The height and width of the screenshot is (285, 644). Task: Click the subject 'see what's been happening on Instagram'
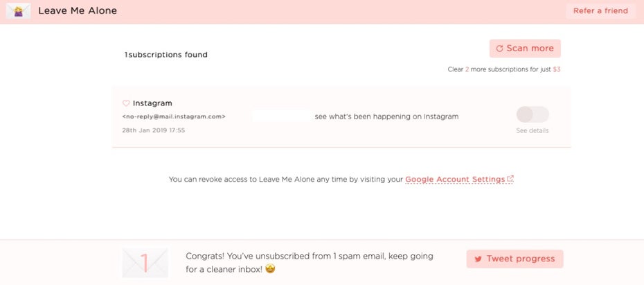pos(386,116)
